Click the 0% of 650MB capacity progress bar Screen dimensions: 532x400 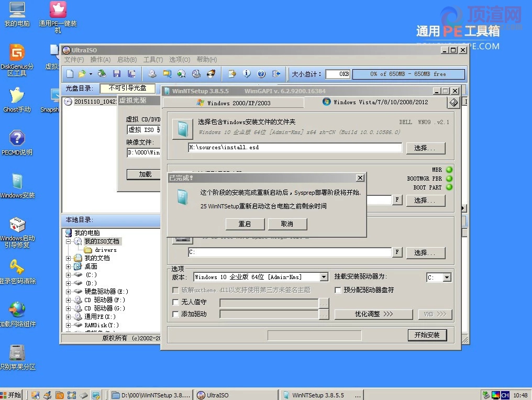coord(408,74)
